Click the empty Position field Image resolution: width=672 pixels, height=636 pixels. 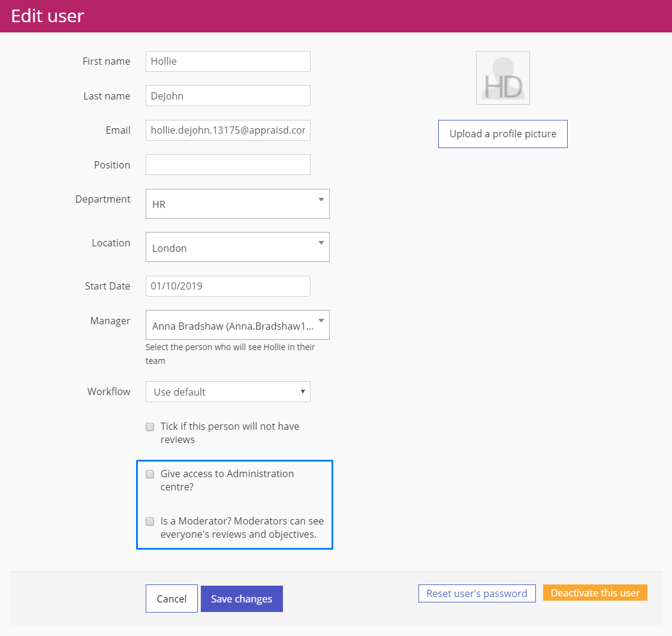point(228,165)
